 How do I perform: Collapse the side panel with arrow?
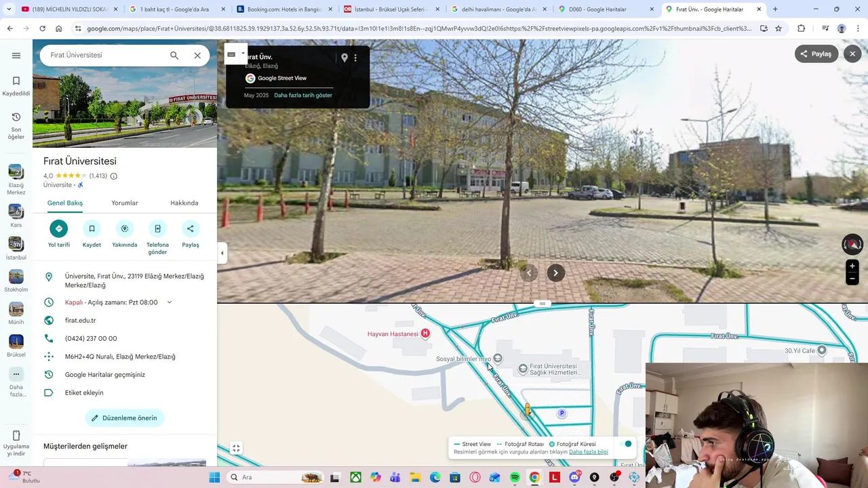[222, 253]
